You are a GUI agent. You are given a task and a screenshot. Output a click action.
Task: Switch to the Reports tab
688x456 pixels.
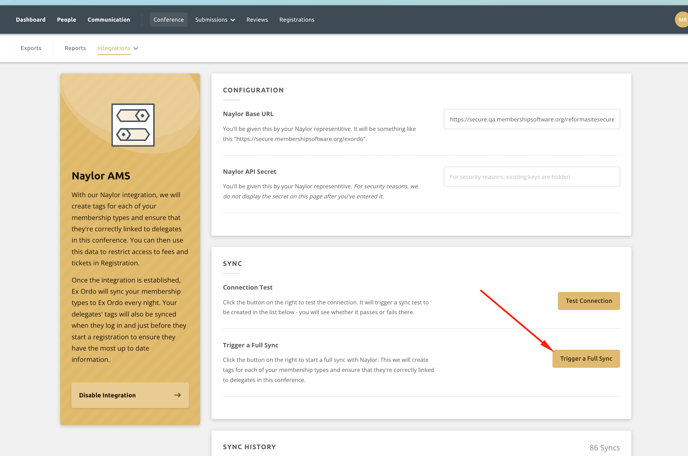click(75, 48)
